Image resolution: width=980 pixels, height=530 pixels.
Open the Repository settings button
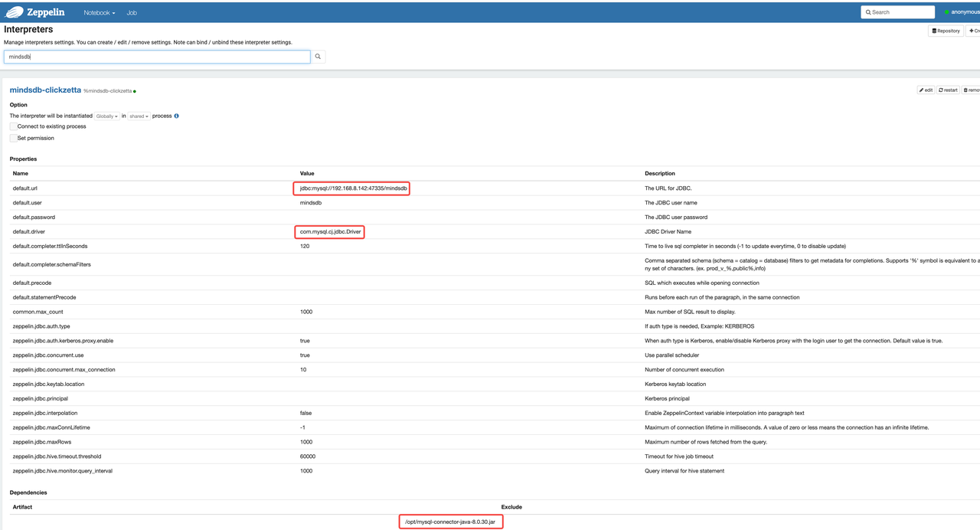[946, 31]
